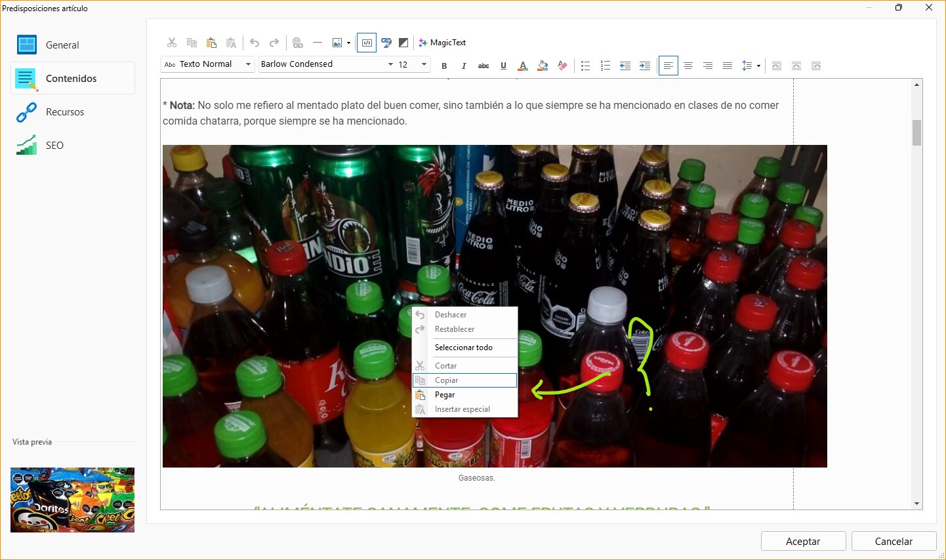
Task: Choose Cortar in the context menu
Action: [x=465, y=366]
